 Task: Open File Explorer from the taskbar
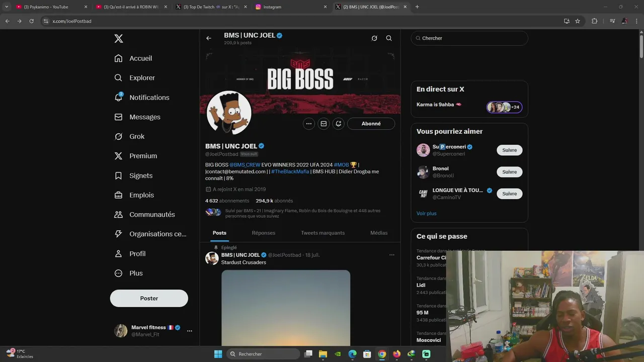[323, 354]
